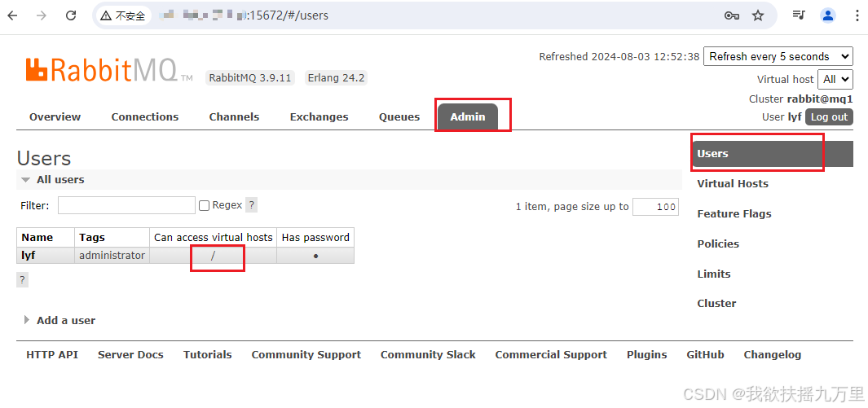The height and width of the screenshot is (408, 868).
Task: Open Limits in the admin sidebar
Action: pyautogui.click(x=714, y=274)
